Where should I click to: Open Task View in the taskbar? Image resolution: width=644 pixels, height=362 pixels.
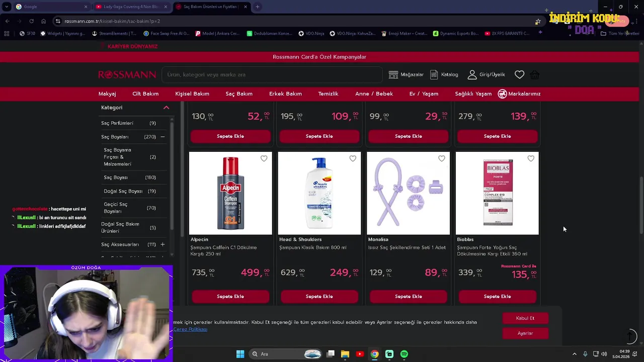pos(331,354)
